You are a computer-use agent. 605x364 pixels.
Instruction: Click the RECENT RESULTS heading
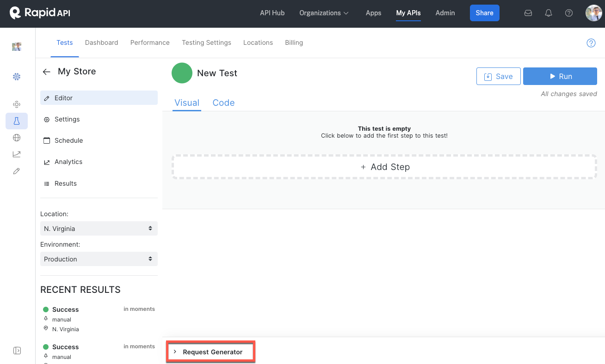tap(80, 290)
